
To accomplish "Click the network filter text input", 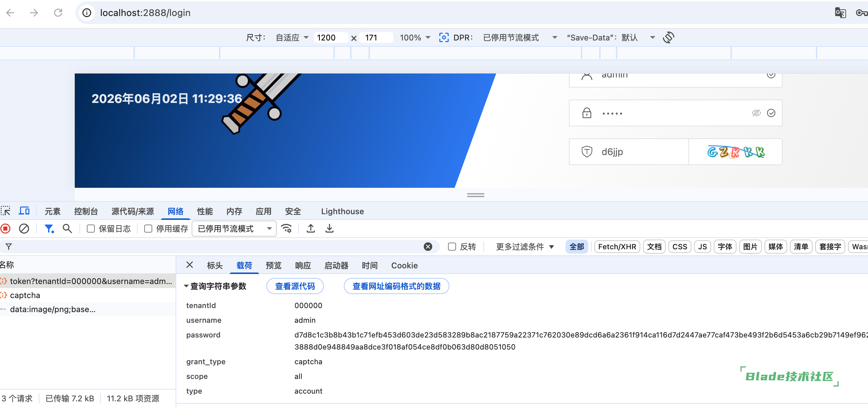I will point(216,247).
